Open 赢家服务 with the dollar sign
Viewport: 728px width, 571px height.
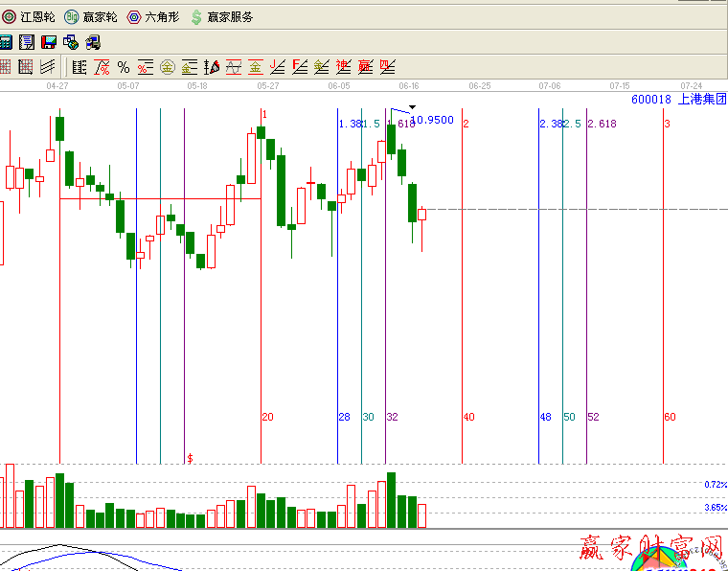[x=222, y=17]
